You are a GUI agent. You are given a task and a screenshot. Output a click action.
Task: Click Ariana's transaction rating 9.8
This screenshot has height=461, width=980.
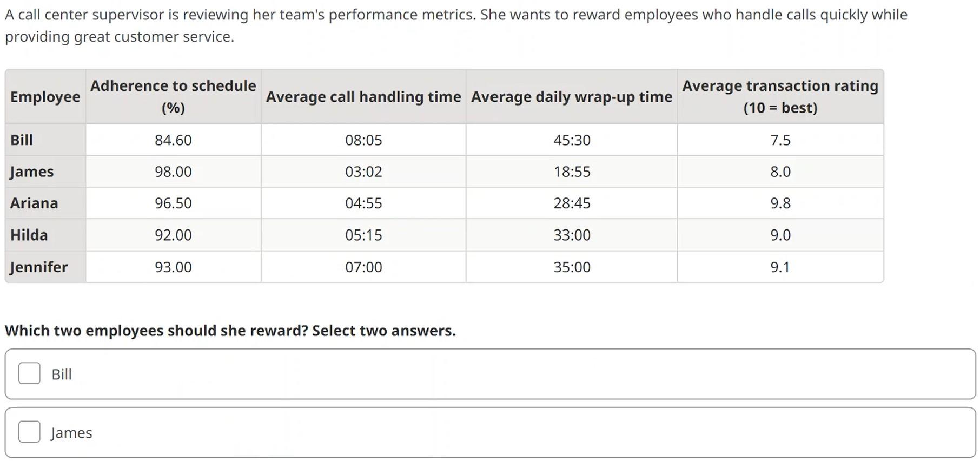pyautogui.click(x=780, y=203)
